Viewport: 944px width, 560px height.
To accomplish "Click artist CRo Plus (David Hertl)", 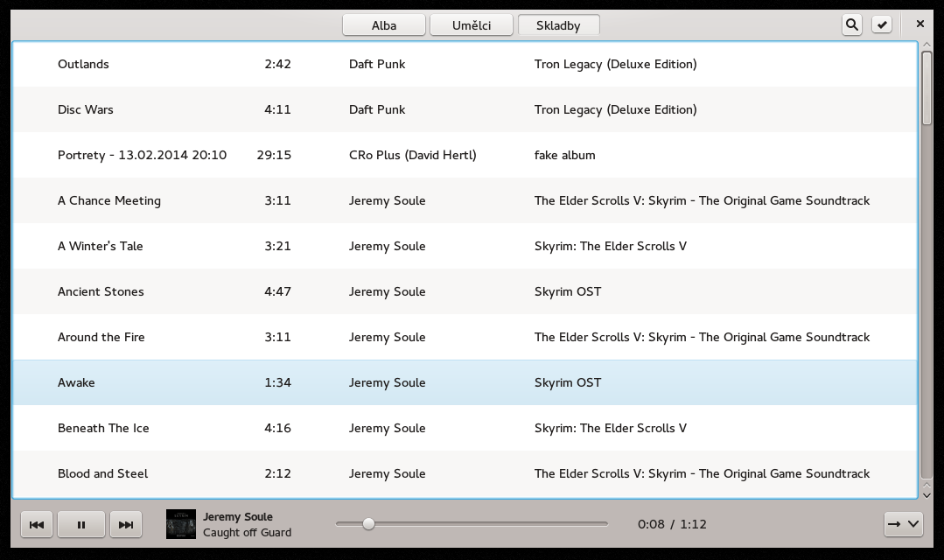I will (412, 155).
